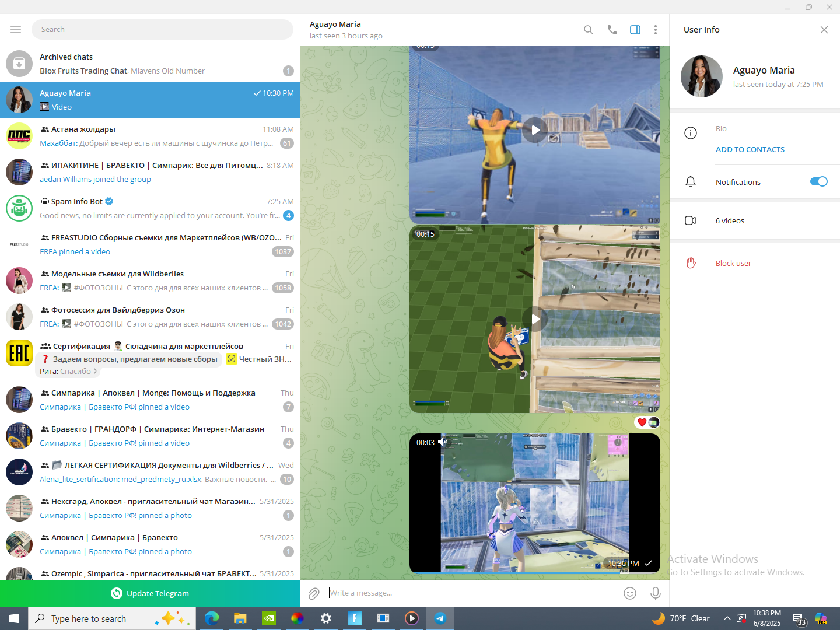Click the Block user hand icon
840x630 pixels.
(691, 263)
